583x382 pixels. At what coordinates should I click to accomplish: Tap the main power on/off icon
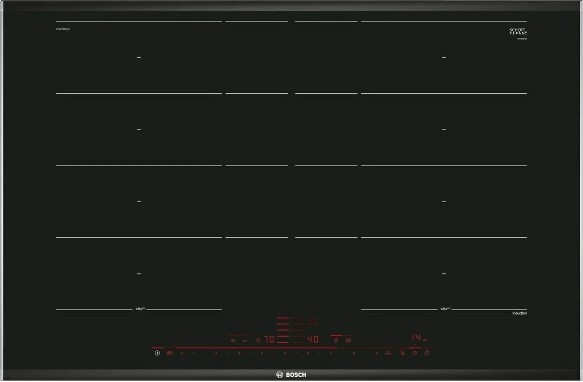coord(157,353)
